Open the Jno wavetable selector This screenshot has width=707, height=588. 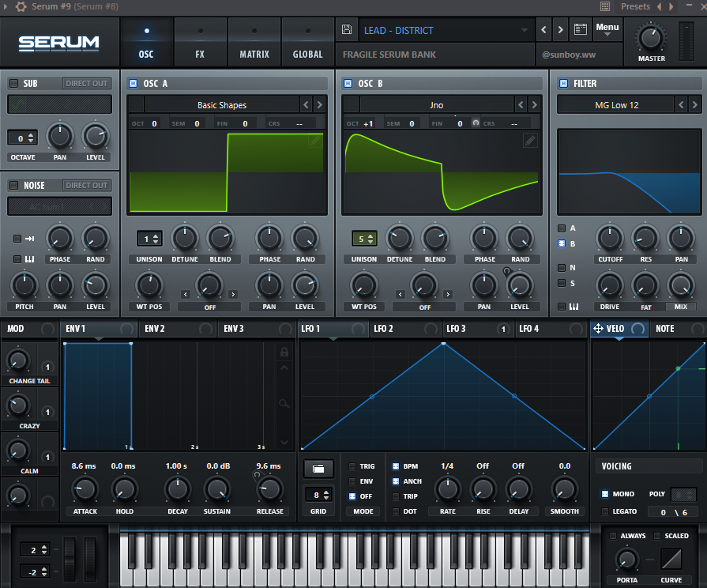437,105
